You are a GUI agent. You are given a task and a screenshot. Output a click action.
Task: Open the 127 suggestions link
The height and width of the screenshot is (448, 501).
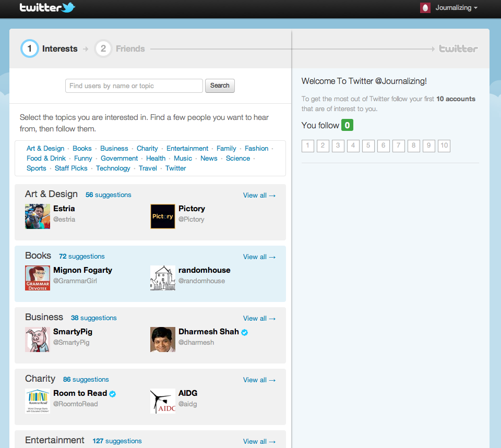tap(117, 441)
